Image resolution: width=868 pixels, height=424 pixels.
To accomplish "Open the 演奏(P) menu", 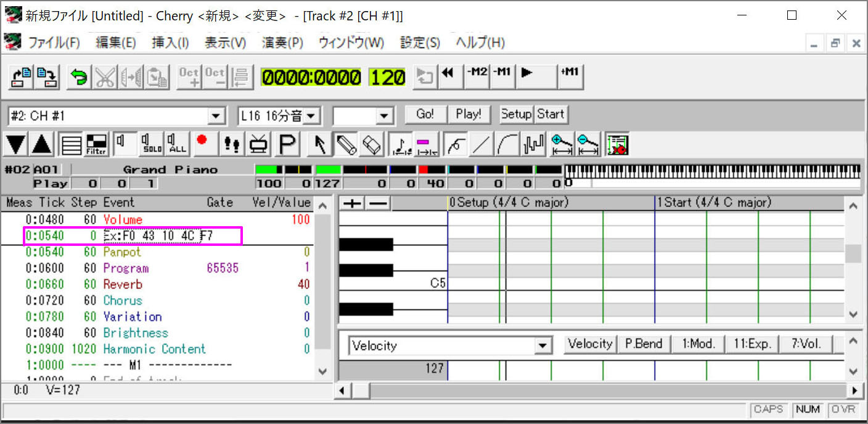I will [282, 43].
